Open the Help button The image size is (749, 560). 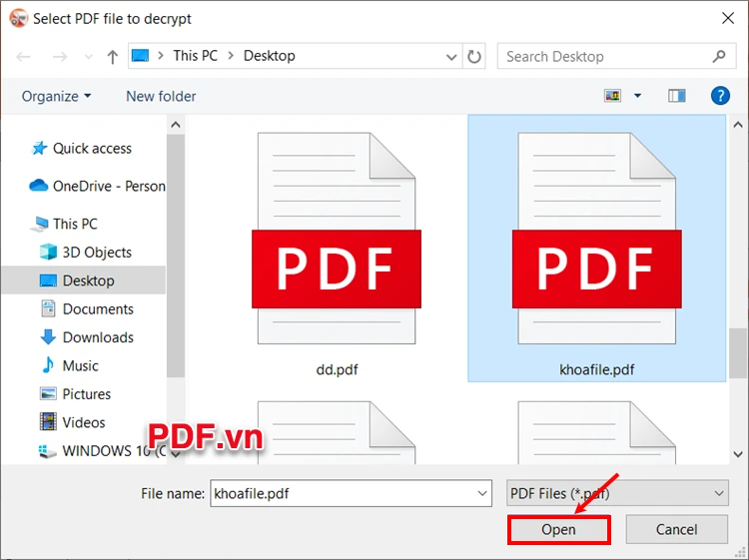pyautogui.click(x=720, y=96)
